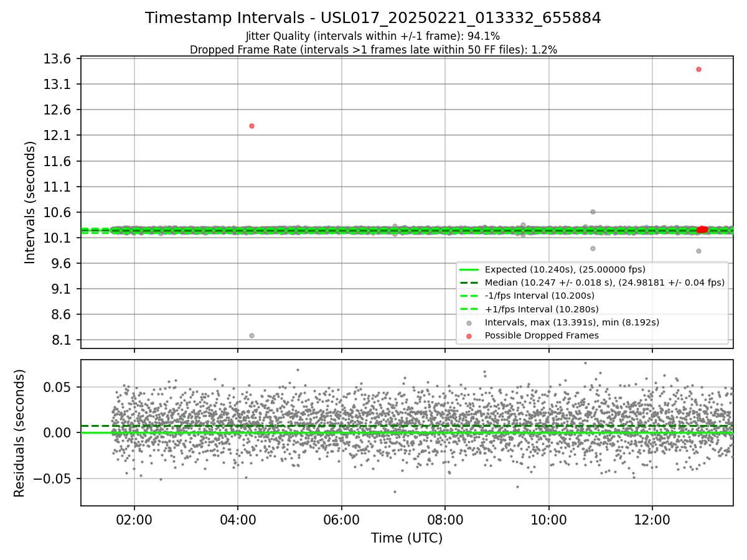
Task: Click the dashed line sample beside '-1/fps Interval' in legend
Action: click(x=469, y=296)
